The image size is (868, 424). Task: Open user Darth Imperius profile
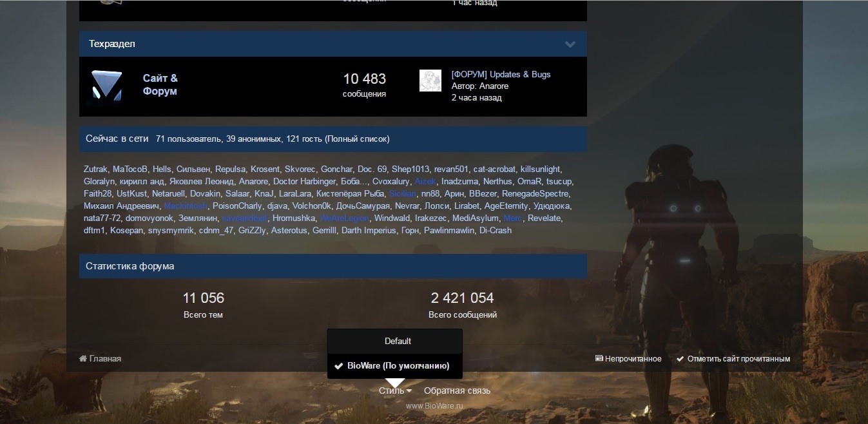click(x=368, y=231)
